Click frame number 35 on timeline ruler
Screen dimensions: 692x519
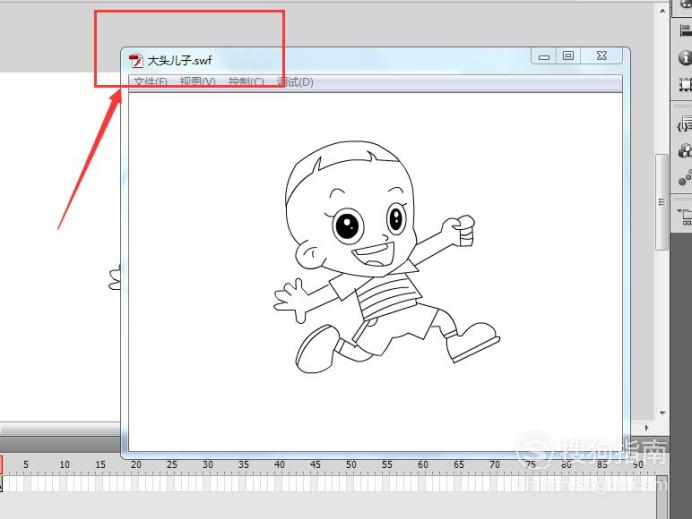(x=244, y=464)
